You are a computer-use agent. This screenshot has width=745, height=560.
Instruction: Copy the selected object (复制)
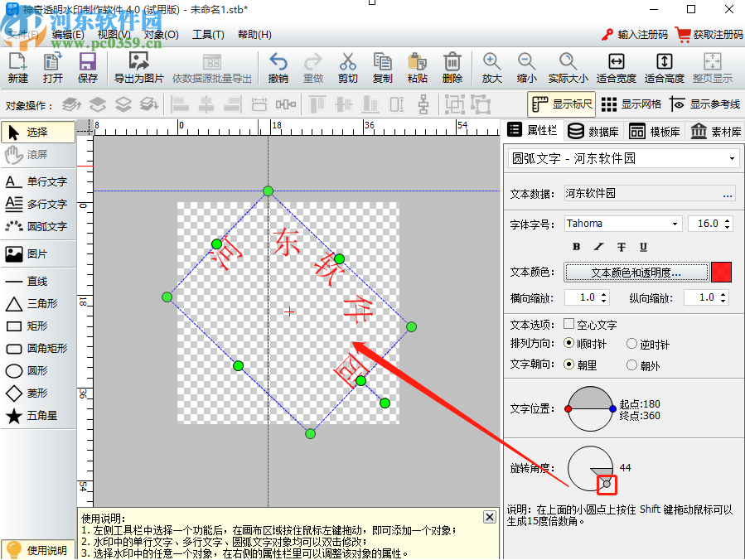pos(383,68)
